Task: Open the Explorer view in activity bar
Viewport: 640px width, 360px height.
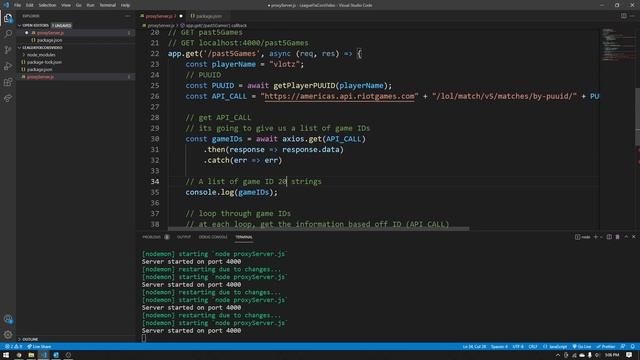Action: 8,18
